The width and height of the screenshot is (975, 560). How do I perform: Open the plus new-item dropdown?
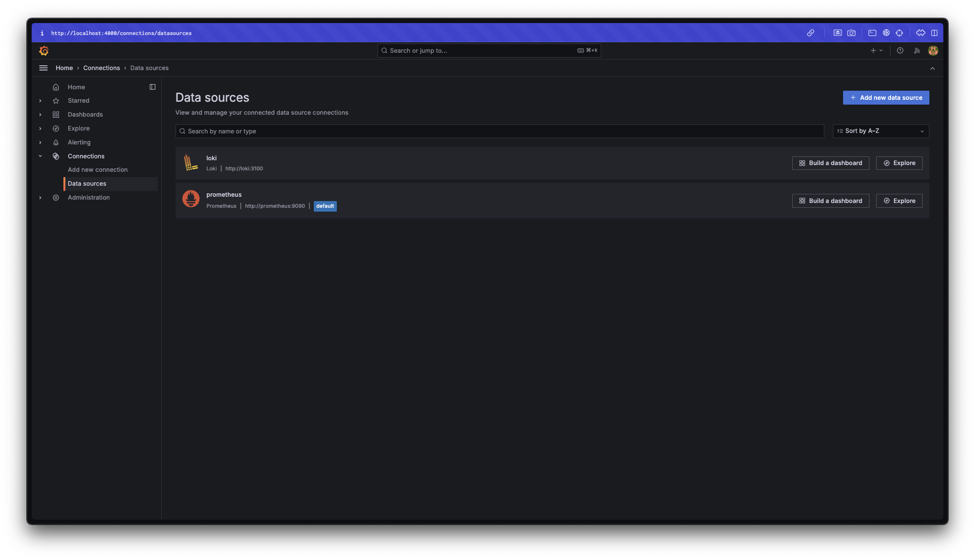pyautogui.click(x=876, y=50)
